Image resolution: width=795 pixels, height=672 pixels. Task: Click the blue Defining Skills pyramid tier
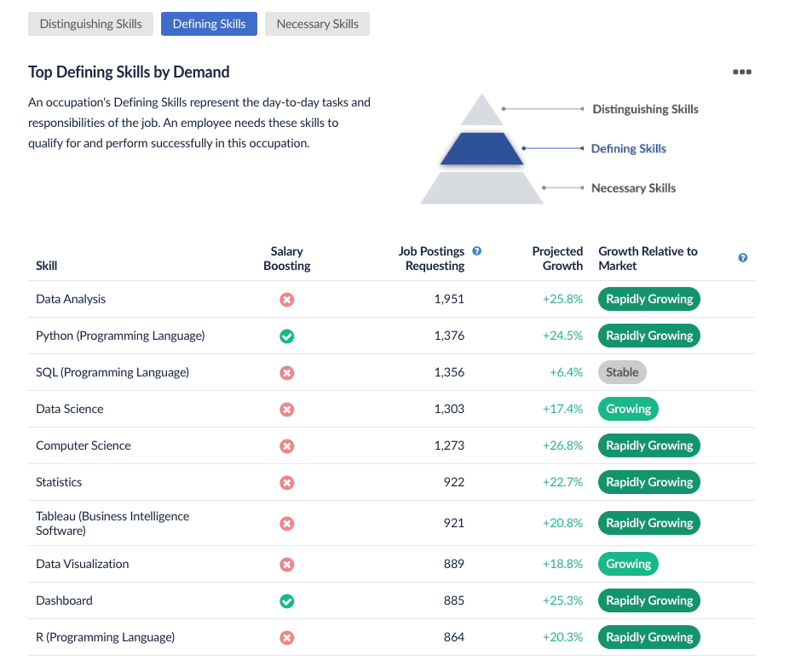coord(481,148)
